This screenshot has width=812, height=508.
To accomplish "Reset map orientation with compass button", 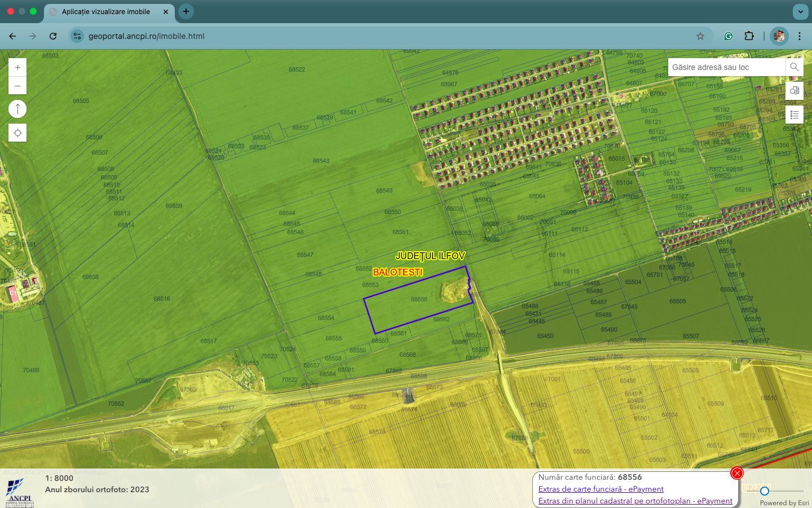I will tap(17, 109).
